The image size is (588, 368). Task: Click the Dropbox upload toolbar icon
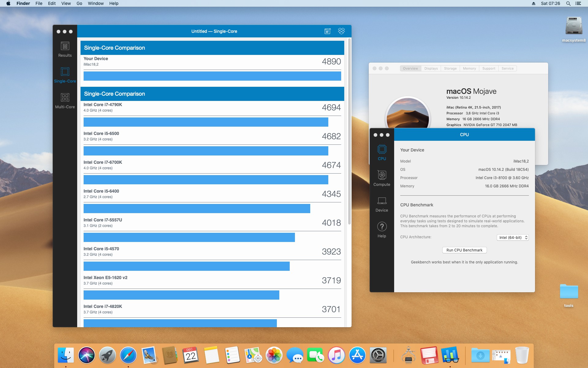341,31
